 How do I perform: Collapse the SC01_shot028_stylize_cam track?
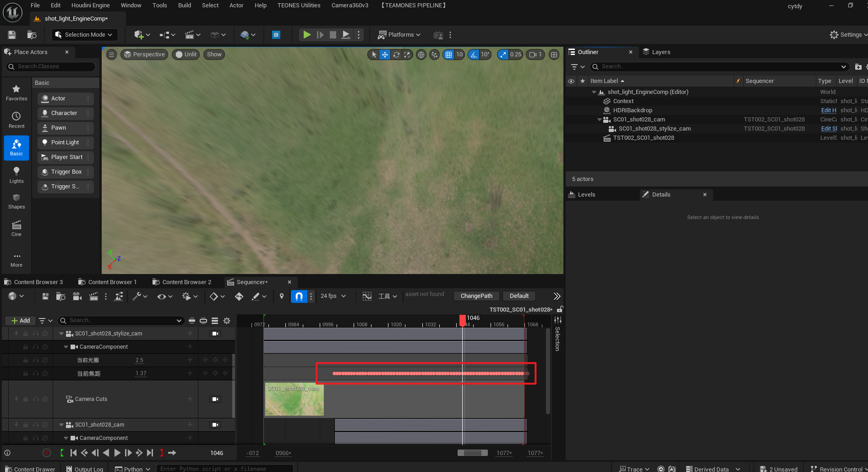(x=61, y=334)
